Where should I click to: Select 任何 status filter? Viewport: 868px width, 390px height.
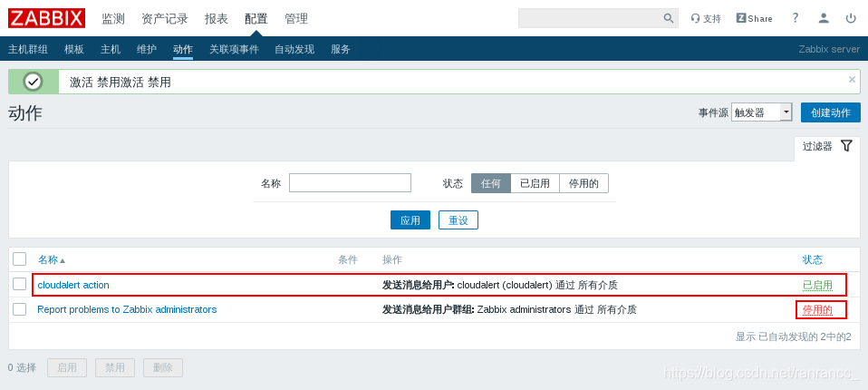(491, 183)
